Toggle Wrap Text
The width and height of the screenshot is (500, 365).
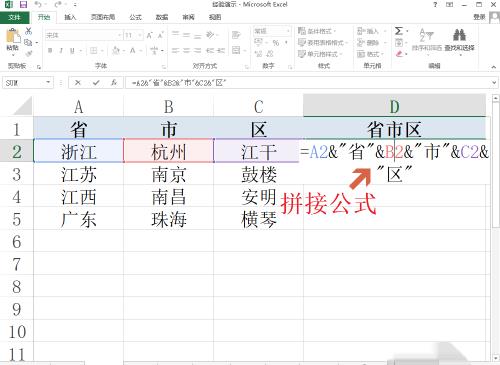[x=236, y=35]
